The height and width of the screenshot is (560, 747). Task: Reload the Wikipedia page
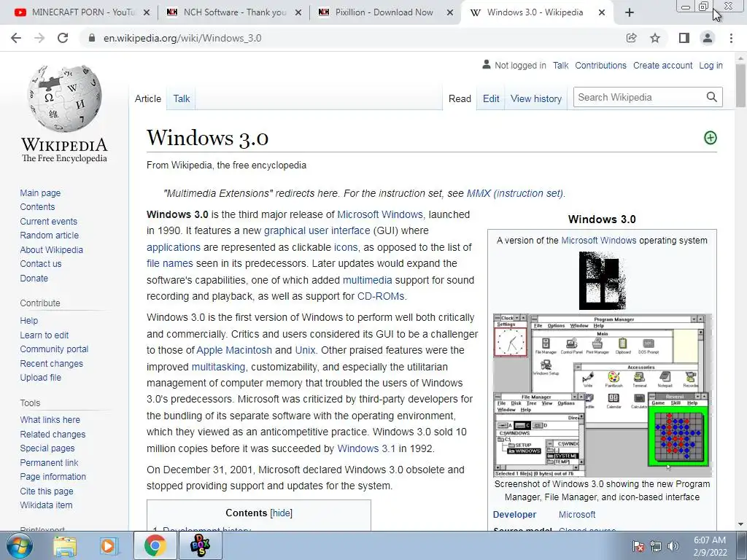pyautogui.click(x=63, y=38)
